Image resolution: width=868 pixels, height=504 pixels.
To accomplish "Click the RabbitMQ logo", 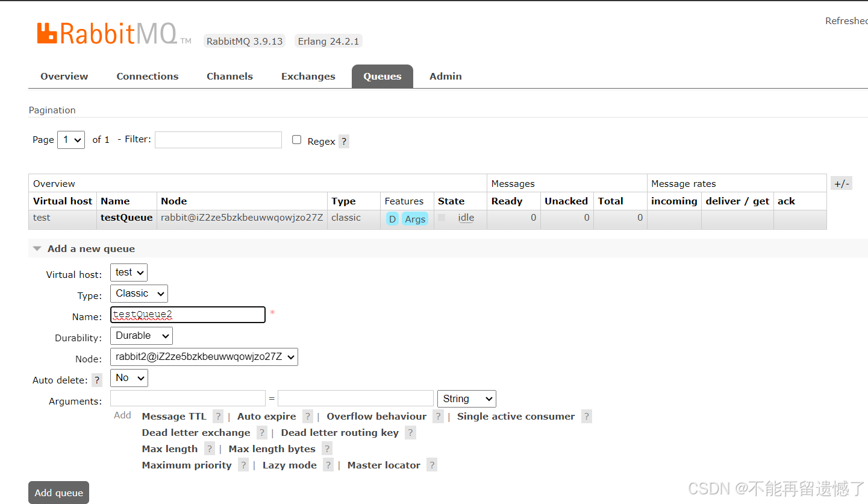I will (x=114, y=34).
